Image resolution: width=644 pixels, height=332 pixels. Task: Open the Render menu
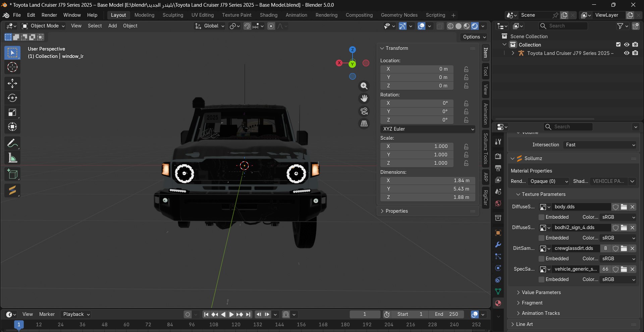coord(49,15)
